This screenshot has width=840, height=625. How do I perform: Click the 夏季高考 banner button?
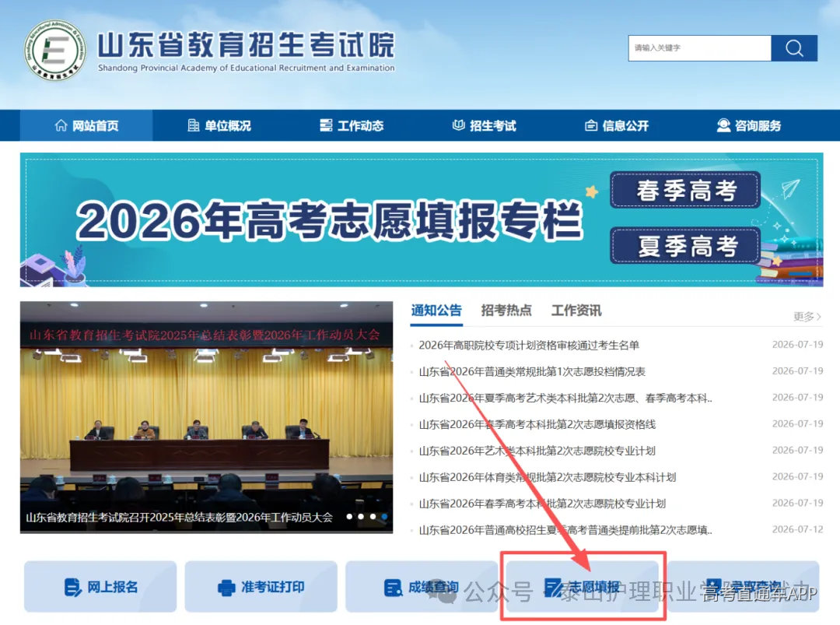click(x=685, y=246)
